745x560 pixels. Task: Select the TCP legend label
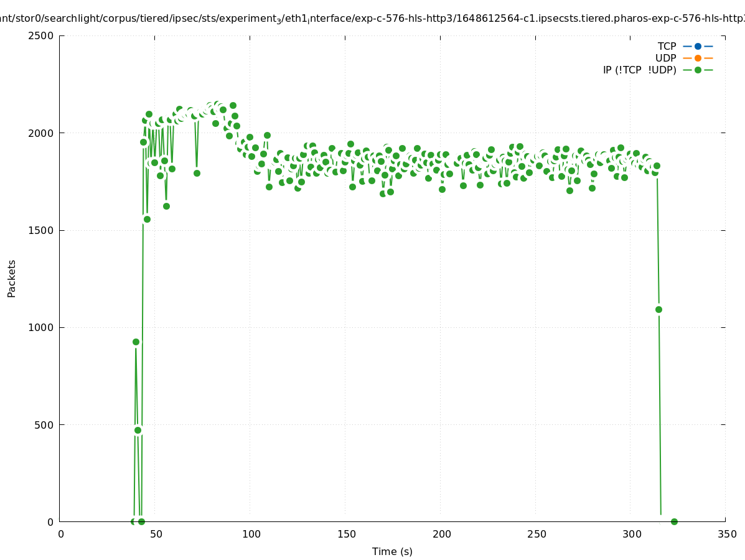click(x=667, y=46)
